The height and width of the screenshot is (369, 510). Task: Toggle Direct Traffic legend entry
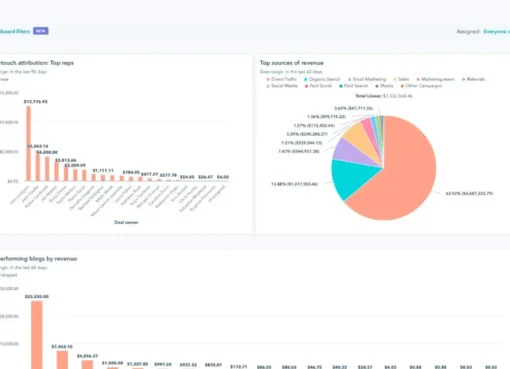point(282,79)
